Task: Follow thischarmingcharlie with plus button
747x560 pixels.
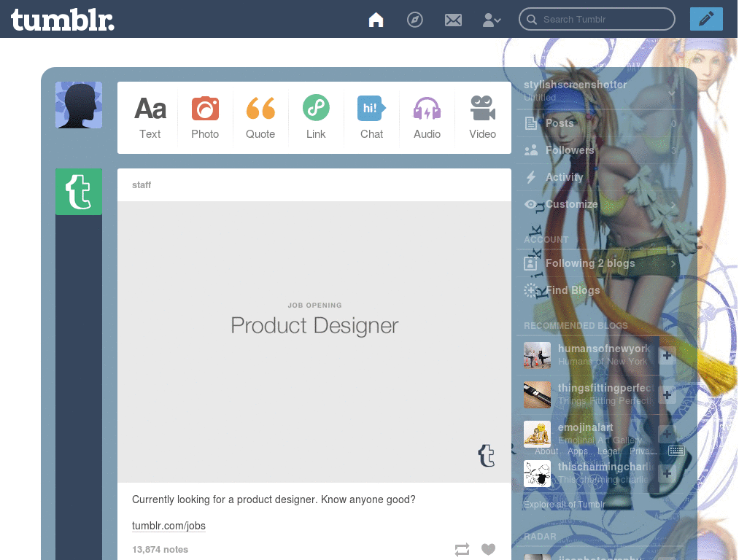Action: click(x=667, y=473)
